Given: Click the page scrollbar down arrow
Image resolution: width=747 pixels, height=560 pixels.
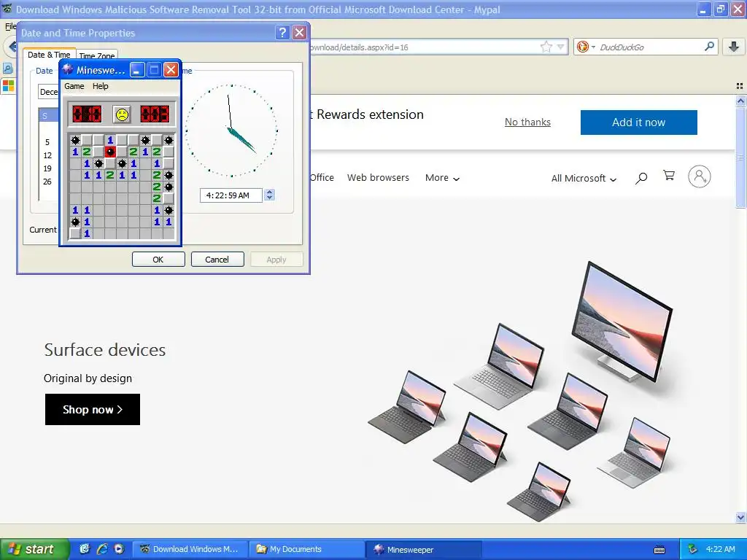Looking at the screenshot, I should coord(740,517).
